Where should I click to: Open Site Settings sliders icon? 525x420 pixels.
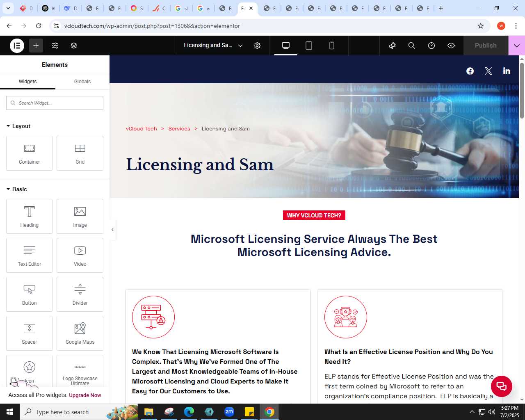coord(55,46)
